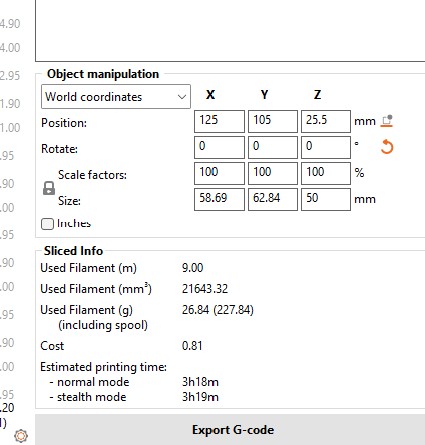Click the drop to bed icon
This screenshot has width=425, height=445.
387,121
